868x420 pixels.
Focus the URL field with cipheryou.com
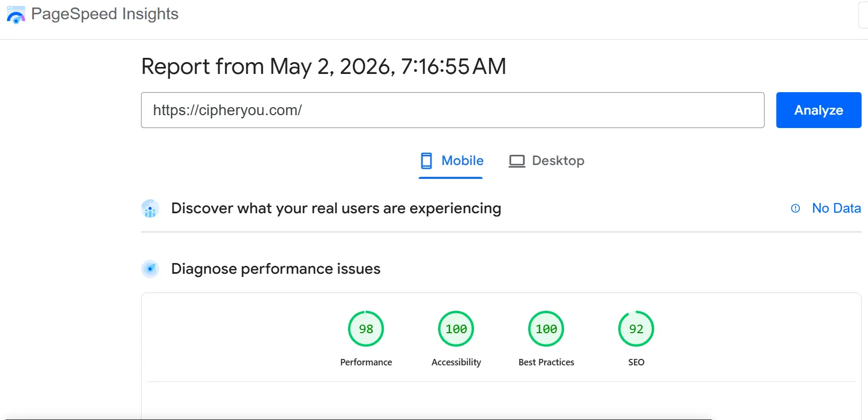452,110
